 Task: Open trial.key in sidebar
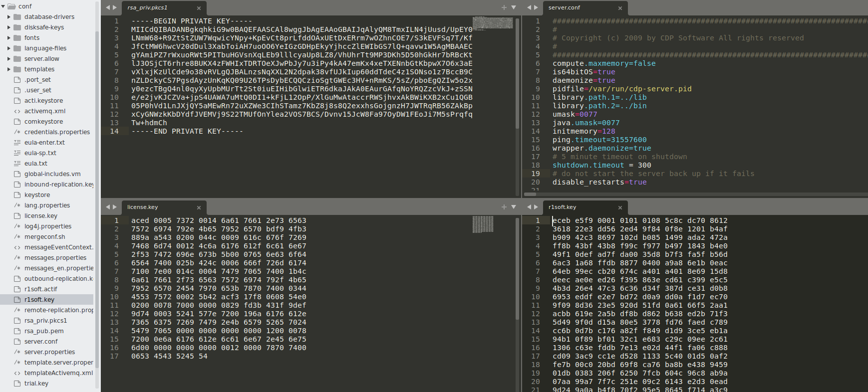[36, 384]
